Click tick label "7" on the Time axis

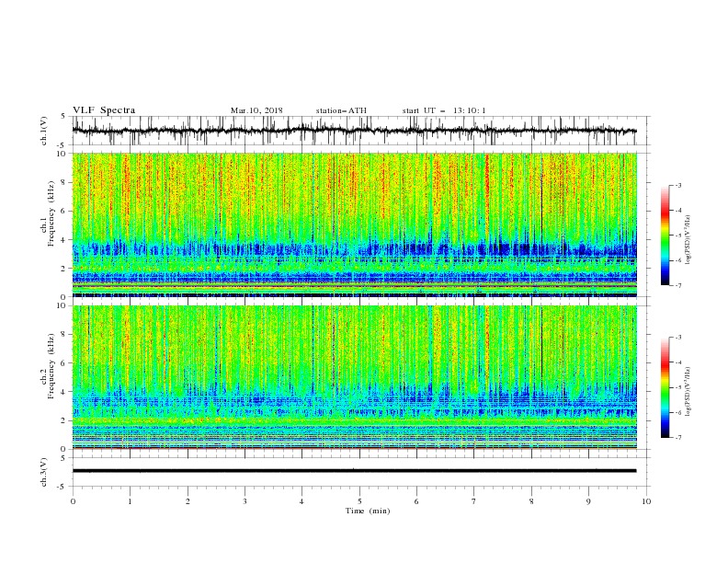coord(474,501)
